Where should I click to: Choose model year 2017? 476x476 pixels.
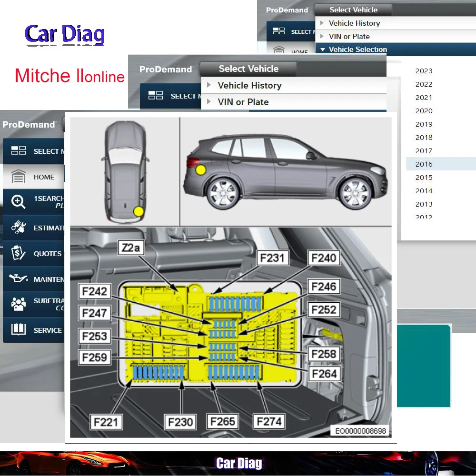[x=424, y=151]
